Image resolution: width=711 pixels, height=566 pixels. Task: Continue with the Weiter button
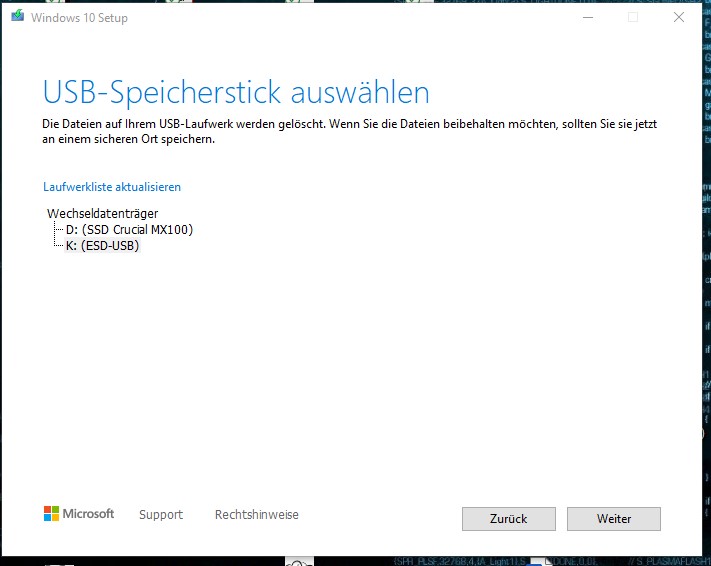pos(614,519)
